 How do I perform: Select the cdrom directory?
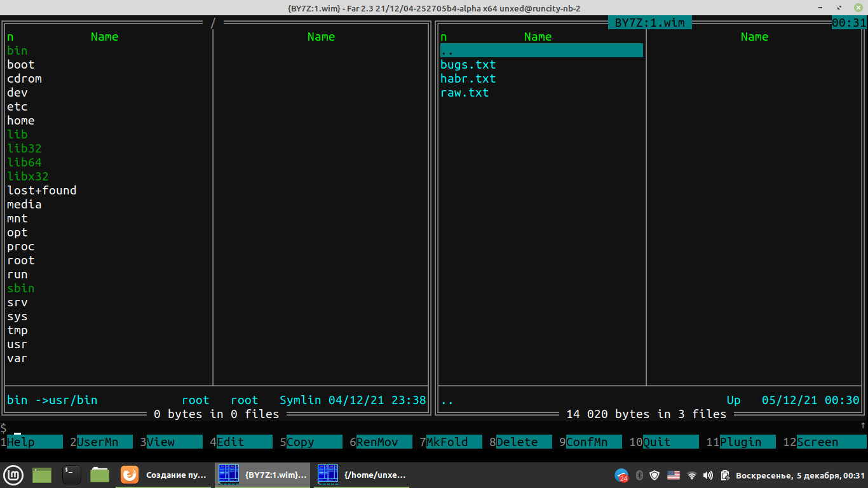click(x=24, y=78)
